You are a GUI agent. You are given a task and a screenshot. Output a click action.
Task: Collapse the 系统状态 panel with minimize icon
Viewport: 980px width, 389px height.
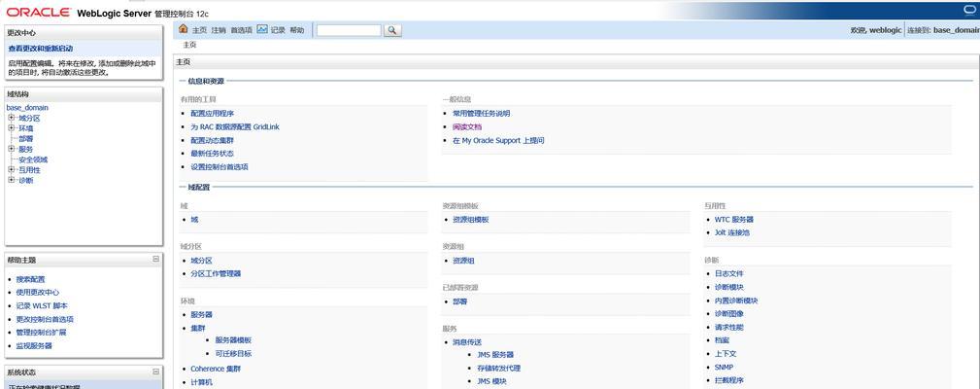click(155, 371)
